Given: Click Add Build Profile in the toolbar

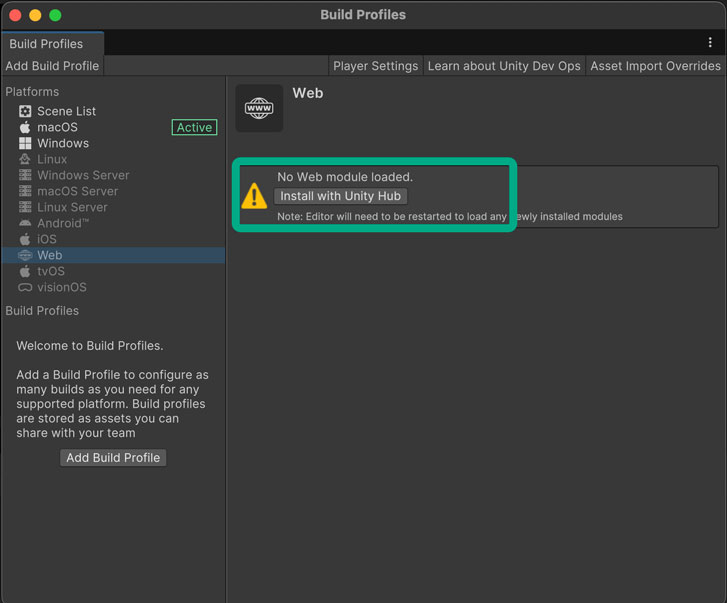Looking at the screenshot, I should click(x=52, y=66).
